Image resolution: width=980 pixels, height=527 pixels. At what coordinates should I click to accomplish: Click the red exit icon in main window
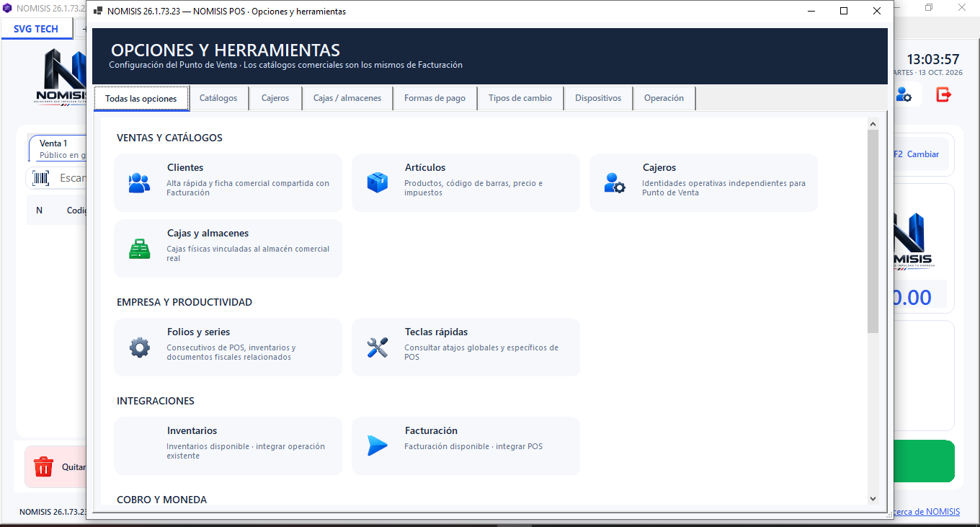(x=943, y=94)
